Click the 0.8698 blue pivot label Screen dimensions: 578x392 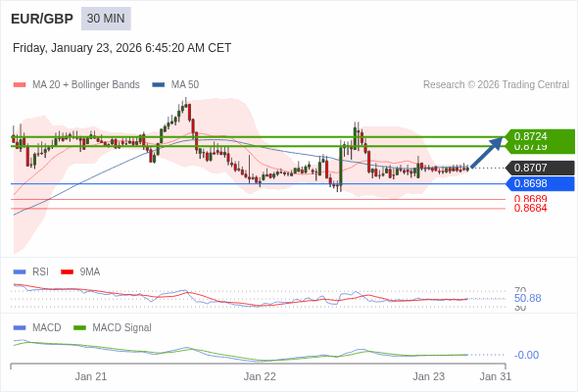click(x=541, y=183)
